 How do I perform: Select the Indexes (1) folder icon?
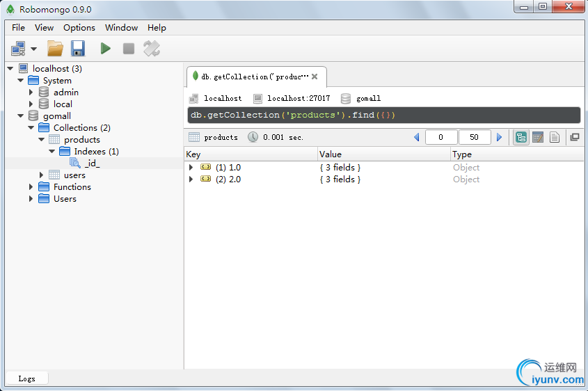(65, 152)
